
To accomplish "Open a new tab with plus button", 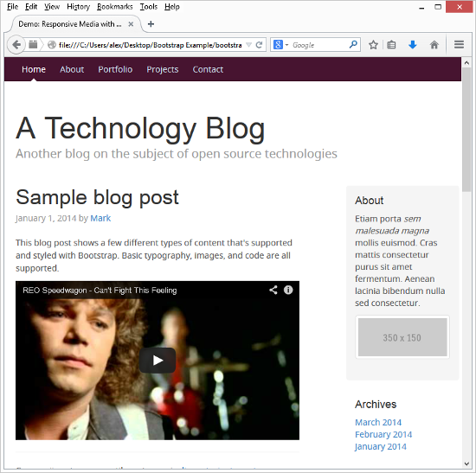I will click(151, 24).
